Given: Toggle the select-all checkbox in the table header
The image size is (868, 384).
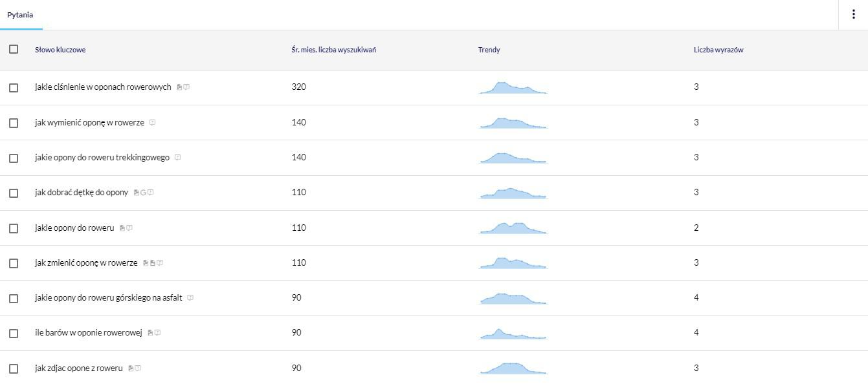Looking at the screenshot, I should click(x=14, y=49).
